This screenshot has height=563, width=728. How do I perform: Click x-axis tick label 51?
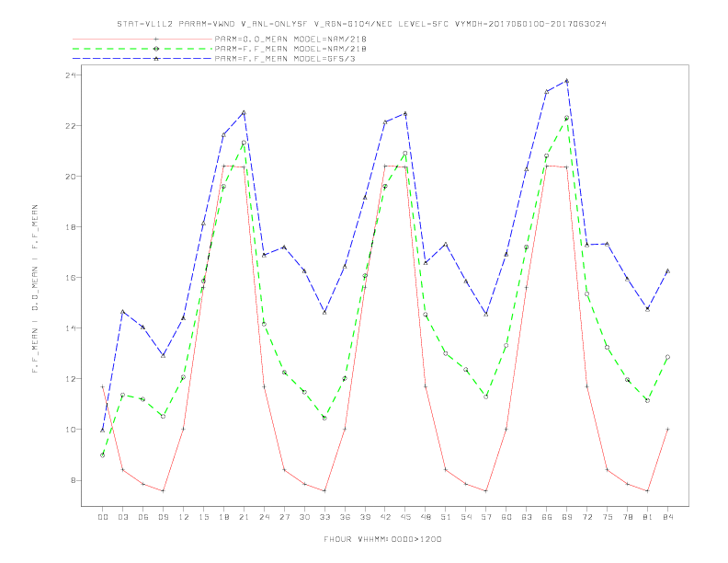pyautogui.click(x=446, y=517)
